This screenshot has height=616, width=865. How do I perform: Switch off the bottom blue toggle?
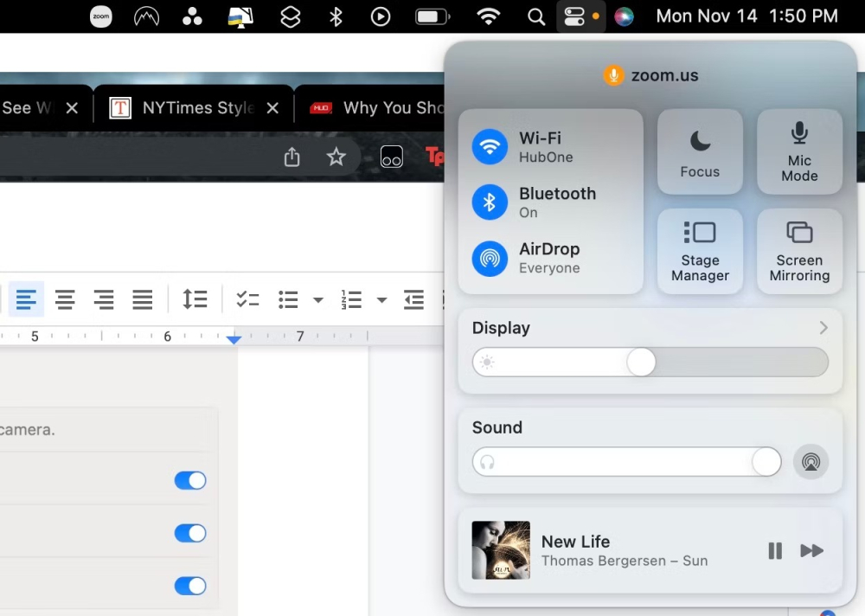tap(190, 586)
